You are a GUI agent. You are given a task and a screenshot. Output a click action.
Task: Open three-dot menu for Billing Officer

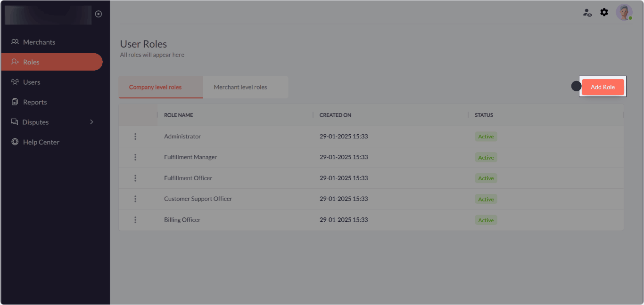click(x=135, y=220)
